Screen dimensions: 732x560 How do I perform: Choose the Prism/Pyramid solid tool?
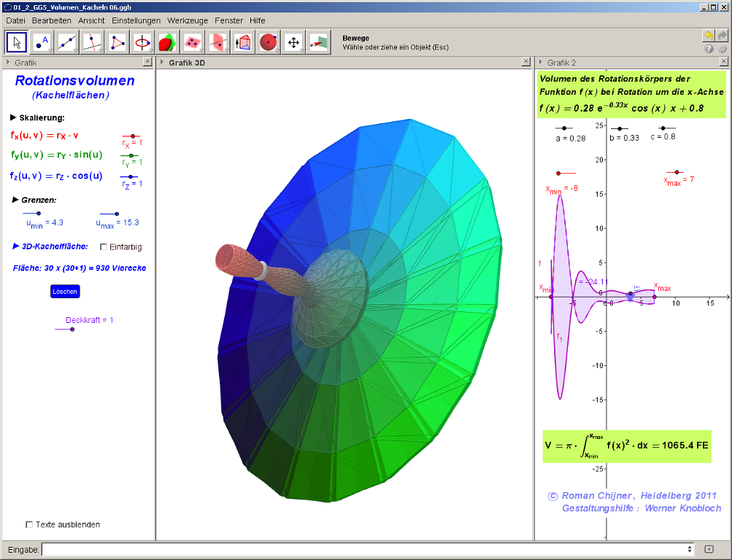pos(243,42)
